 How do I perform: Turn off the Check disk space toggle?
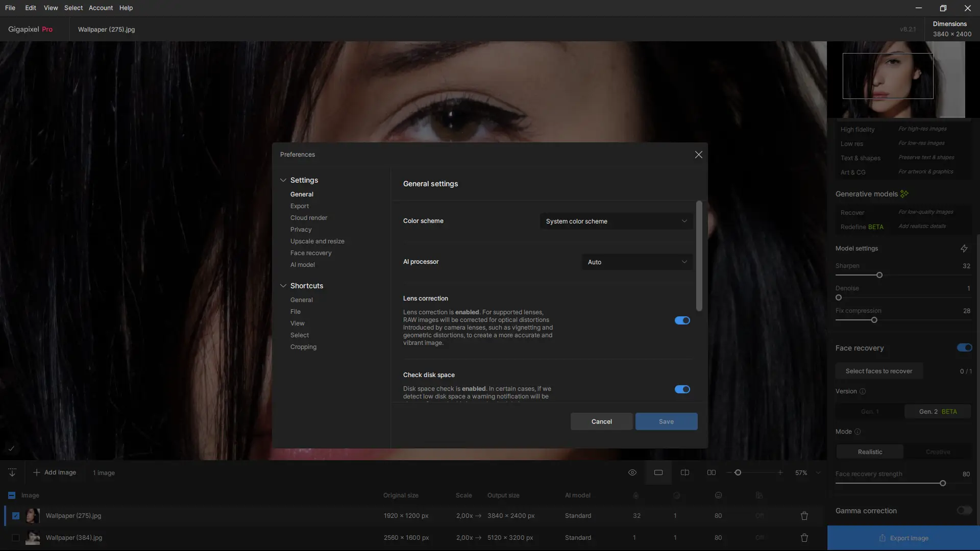682,389
